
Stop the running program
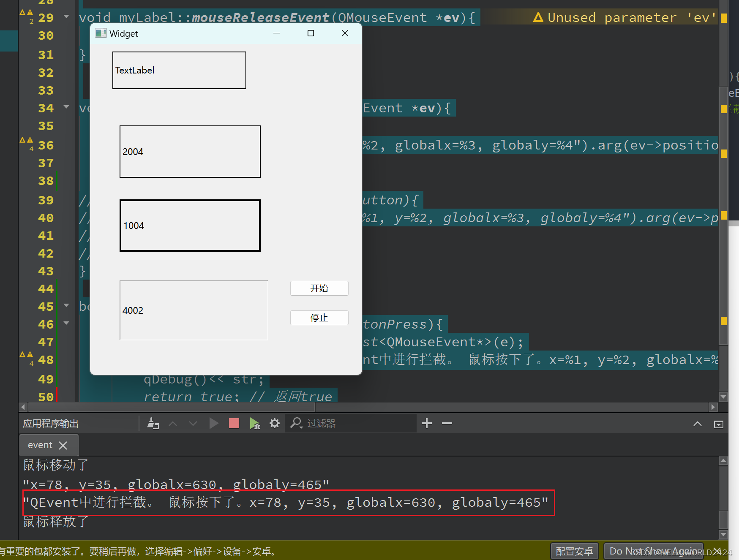coord(234,423)
